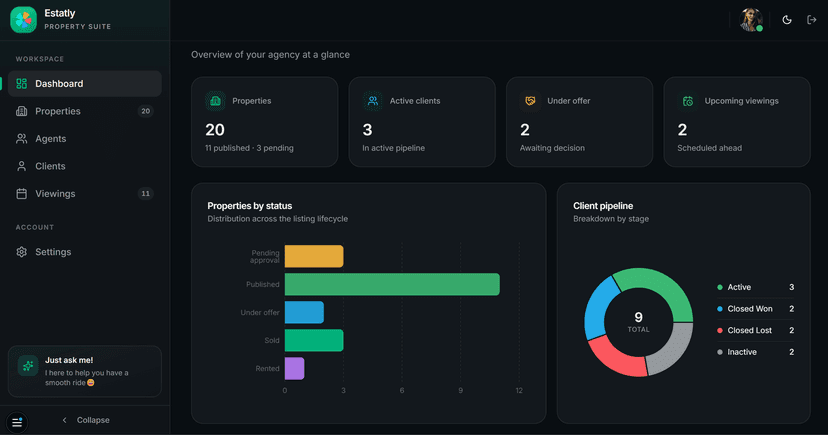Viewport: 828px width, 435px height.
Task: Open the Clients section
Action: (x=84, y=166)
